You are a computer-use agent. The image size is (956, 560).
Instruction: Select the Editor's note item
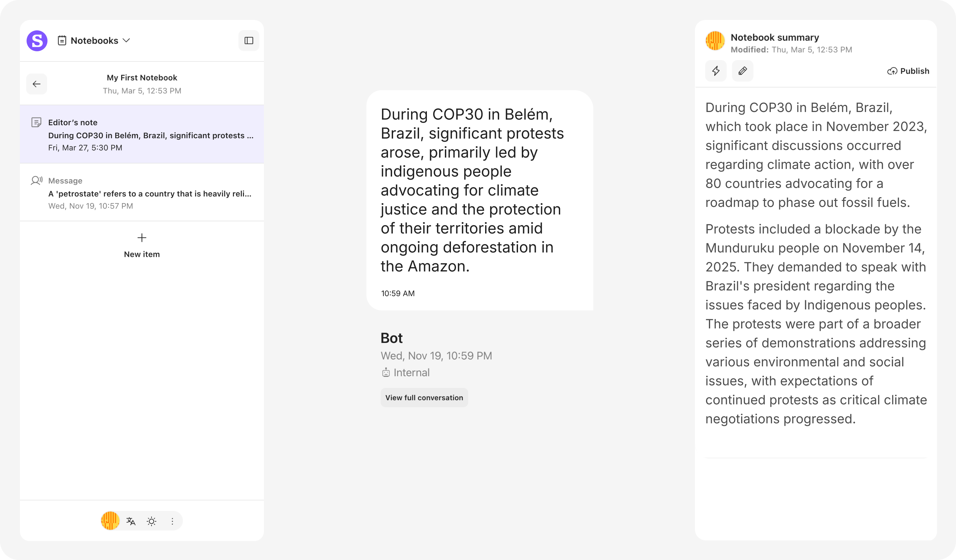pos(142,135)
